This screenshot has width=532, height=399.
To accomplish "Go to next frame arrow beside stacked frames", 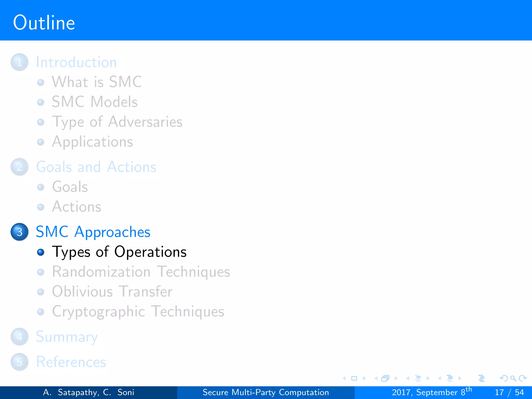I will click(x=396, y=378).
